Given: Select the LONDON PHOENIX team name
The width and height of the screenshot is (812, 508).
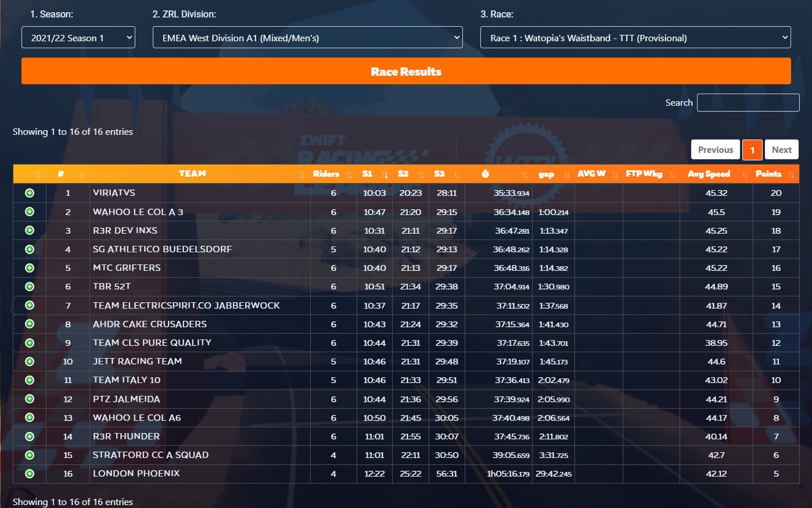Looking at the screenshot, I should [136, 474].
